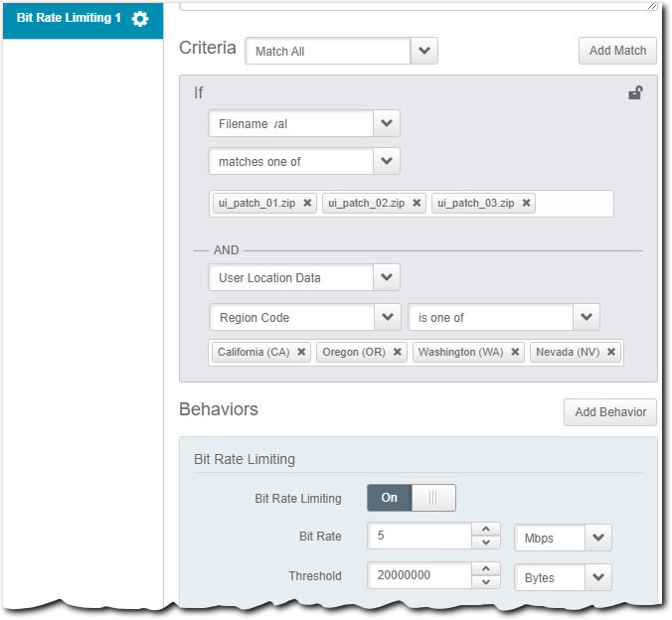Open the 'matches one of' operator dropdown

[x=387, y=161]
